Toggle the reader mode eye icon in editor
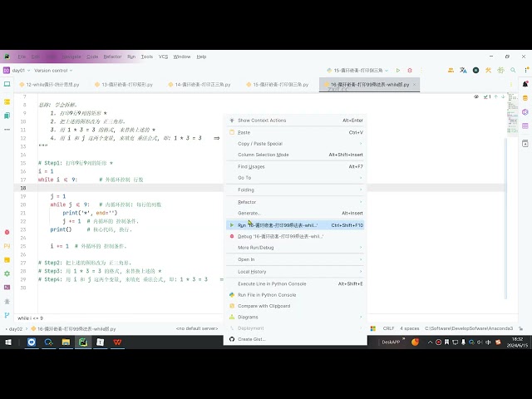Viewport: 532px width, 399px height. coord(476,96)
